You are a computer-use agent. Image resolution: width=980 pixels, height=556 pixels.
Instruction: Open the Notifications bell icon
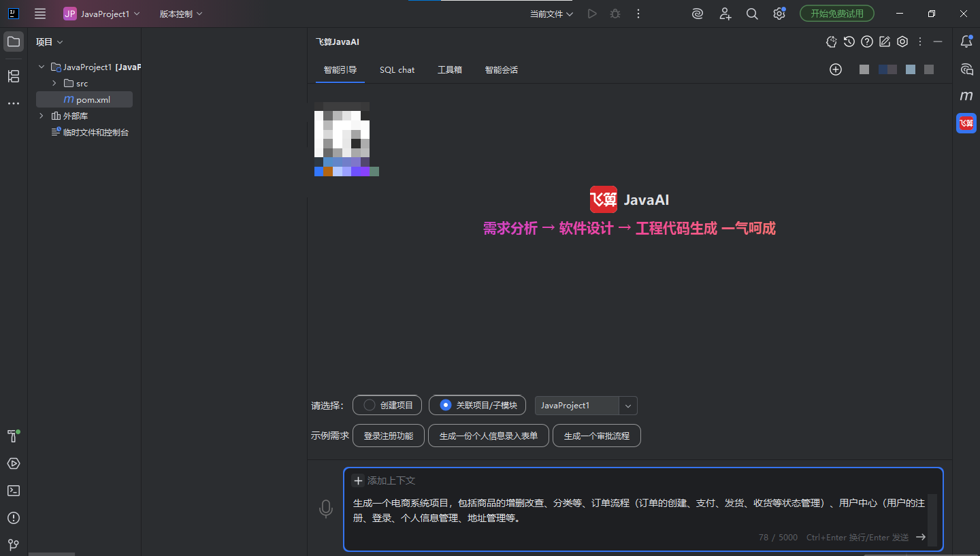pyautogui.click(x=966, y=42)
